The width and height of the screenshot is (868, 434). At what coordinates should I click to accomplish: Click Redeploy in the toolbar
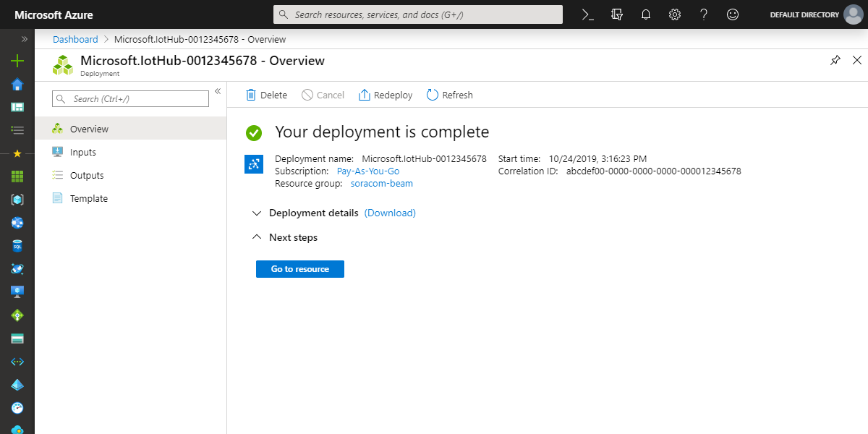click(x=386, y=95)
